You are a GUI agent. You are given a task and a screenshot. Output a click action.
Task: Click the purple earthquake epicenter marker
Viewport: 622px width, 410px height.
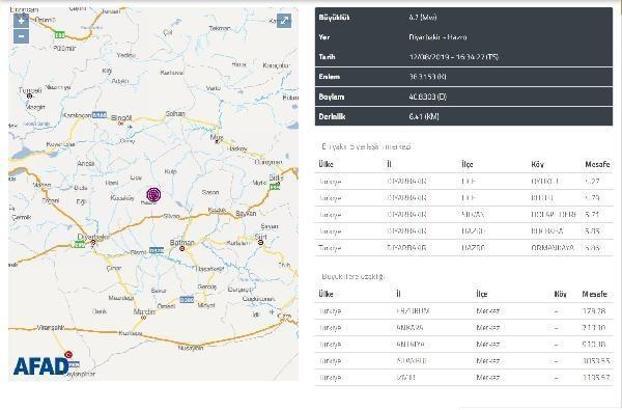point(154,194)
